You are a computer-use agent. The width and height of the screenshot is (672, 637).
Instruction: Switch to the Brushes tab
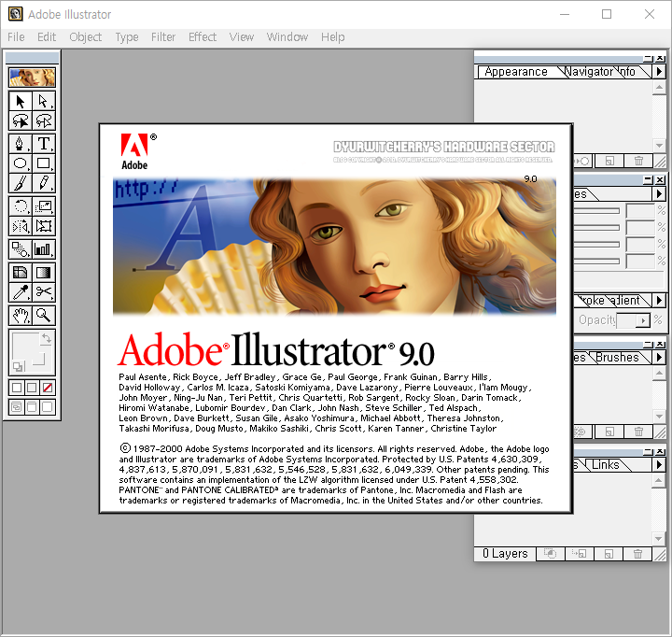(617, 358)
